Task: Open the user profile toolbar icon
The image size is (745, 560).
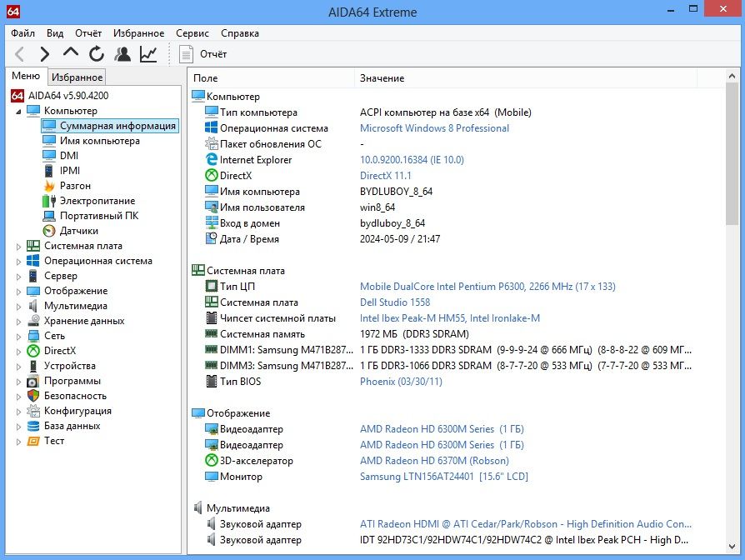Action: pos(122,54)
